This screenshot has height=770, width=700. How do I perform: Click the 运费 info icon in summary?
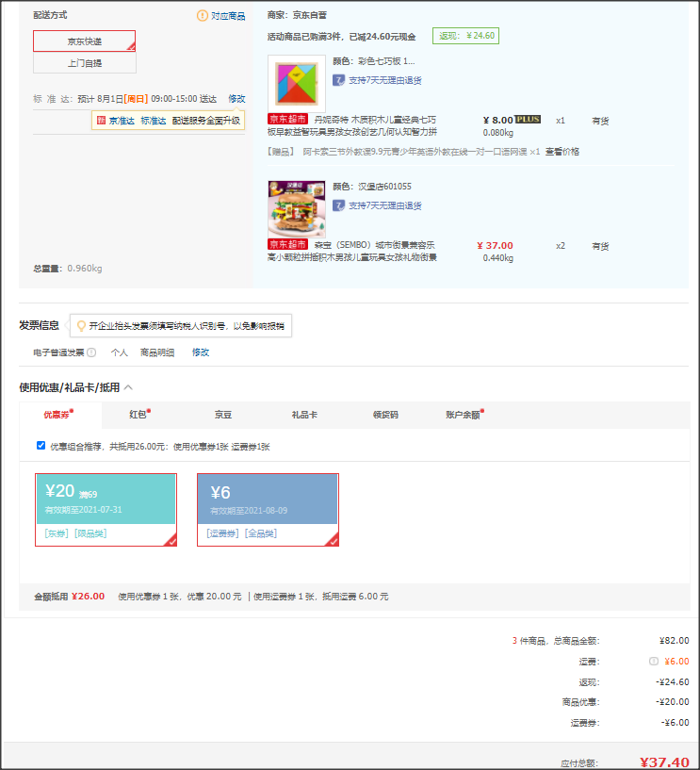click(x=654, y=662)
